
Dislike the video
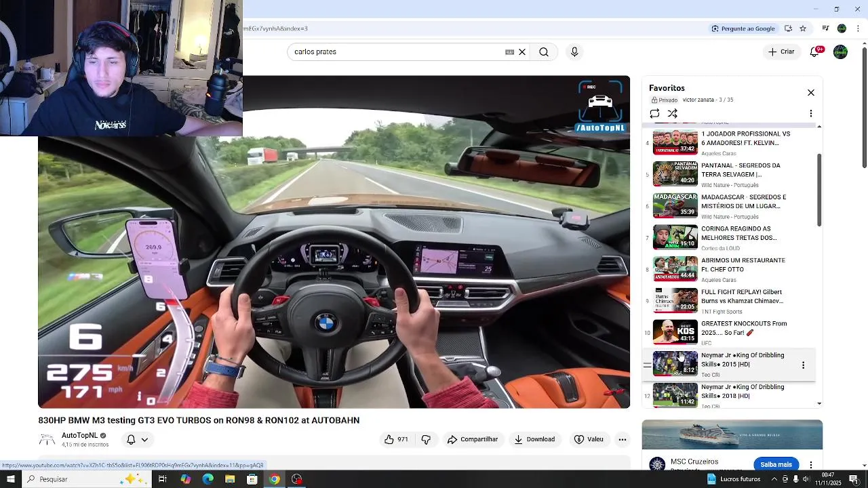pos(426,439)
